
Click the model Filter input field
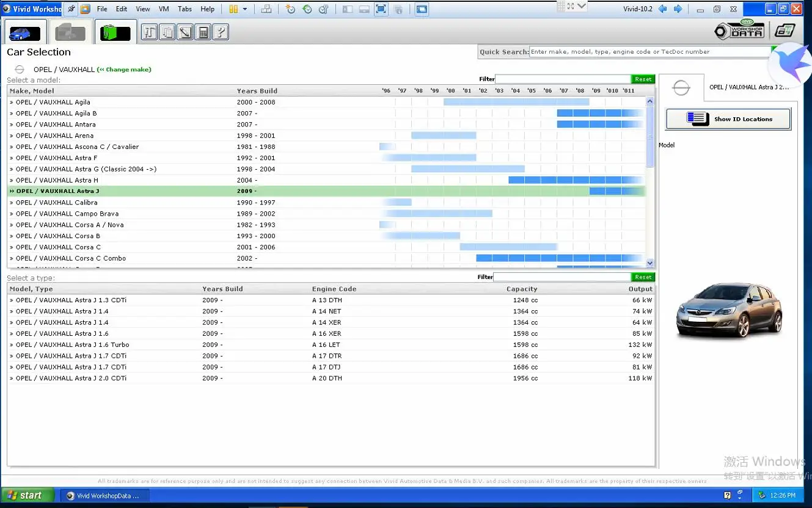point(563,79)
